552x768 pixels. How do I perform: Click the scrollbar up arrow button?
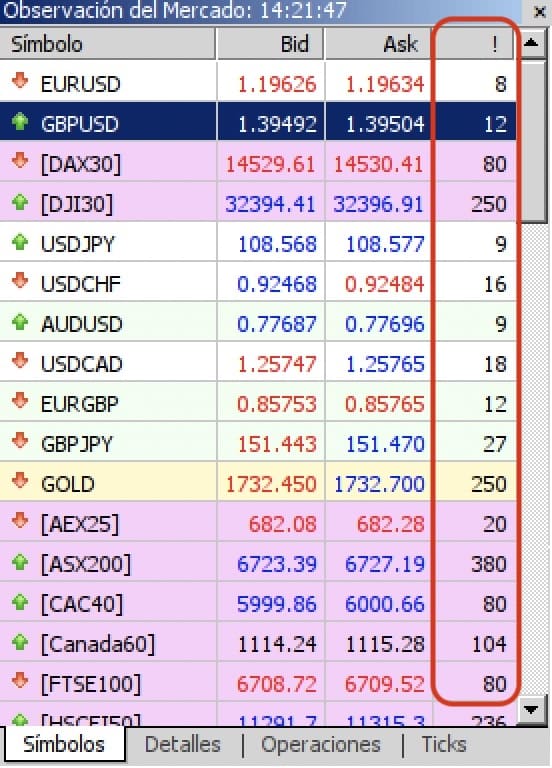point(532,44)
